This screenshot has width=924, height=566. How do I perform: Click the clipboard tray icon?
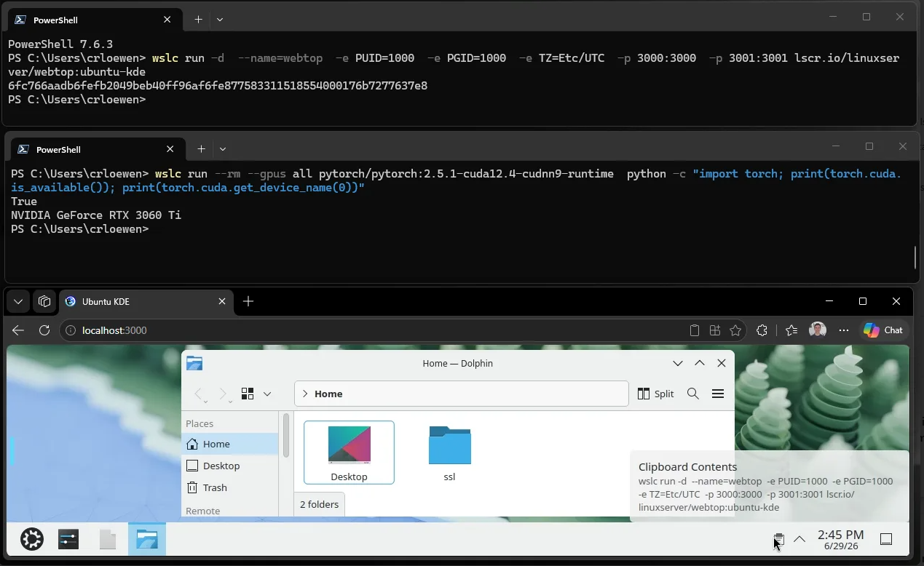778,539
